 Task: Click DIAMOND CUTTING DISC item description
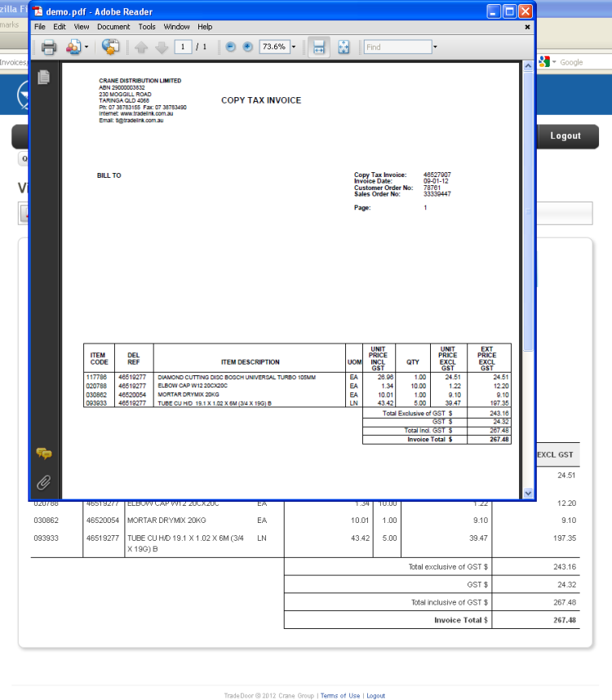[x=237, y=377]
